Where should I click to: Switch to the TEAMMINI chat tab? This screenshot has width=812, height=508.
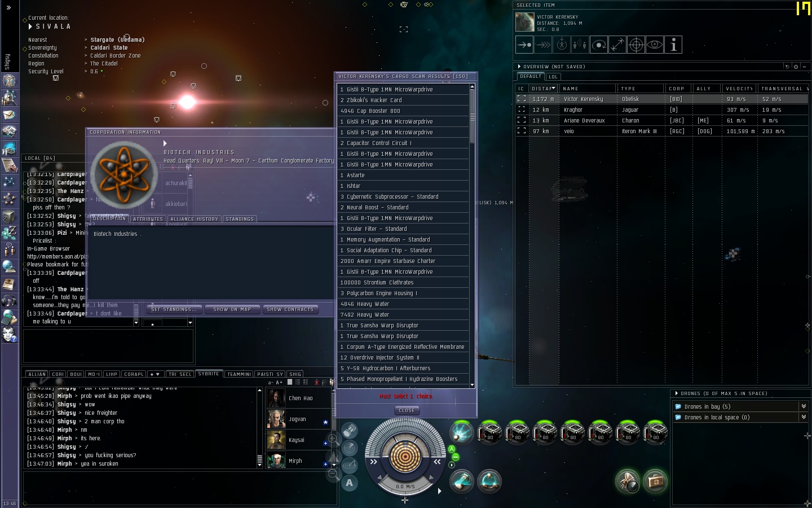[239, 374]
